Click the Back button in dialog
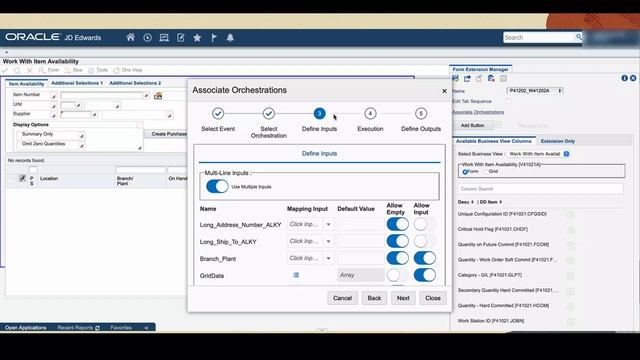640x360 pixels. (374, 298)
